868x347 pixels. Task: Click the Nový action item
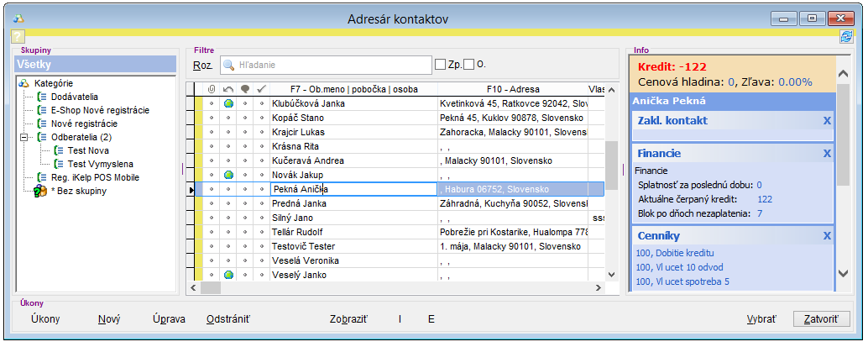tap(109, 319)
